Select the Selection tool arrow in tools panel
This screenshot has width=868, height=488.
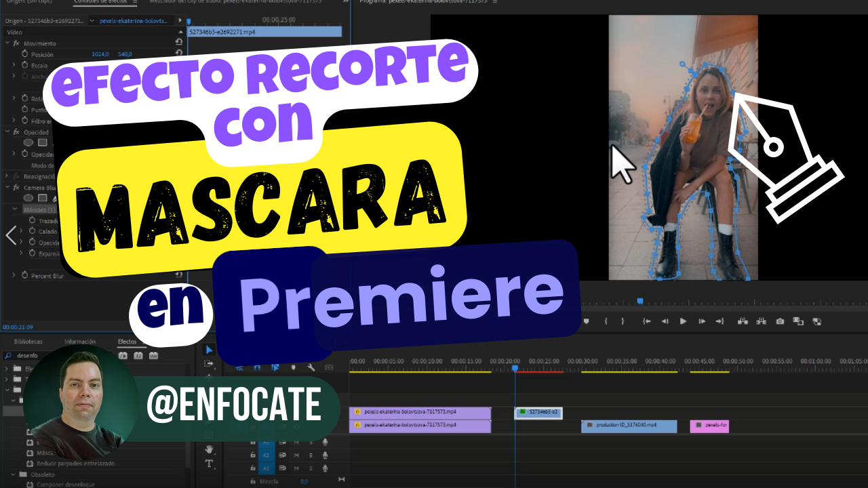(x=209, y=350)
